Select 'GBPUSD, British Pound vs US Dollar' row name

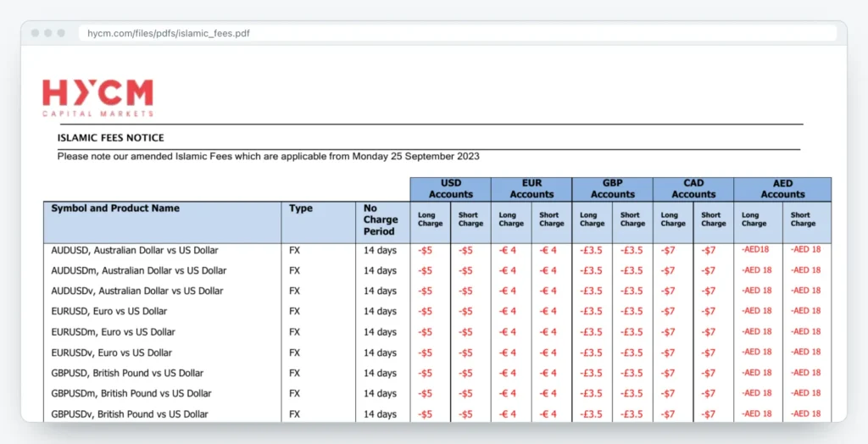[127, 373]
